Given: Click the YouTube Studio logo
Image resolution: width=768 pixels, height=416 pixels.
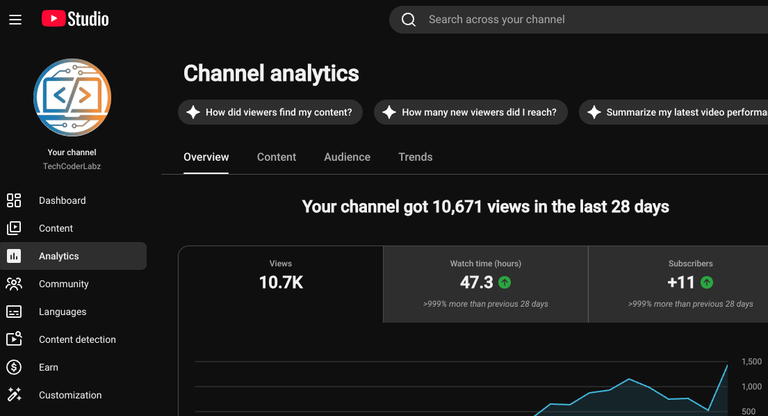Looking at the screenshot, I should coord(75,19).
